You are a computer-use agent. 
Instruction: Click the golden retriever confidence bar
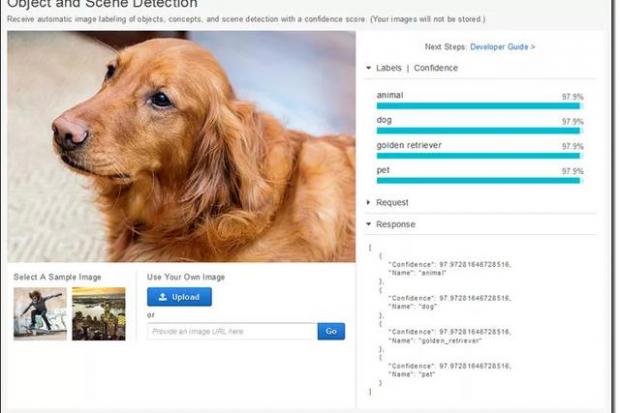click(479, 155)
